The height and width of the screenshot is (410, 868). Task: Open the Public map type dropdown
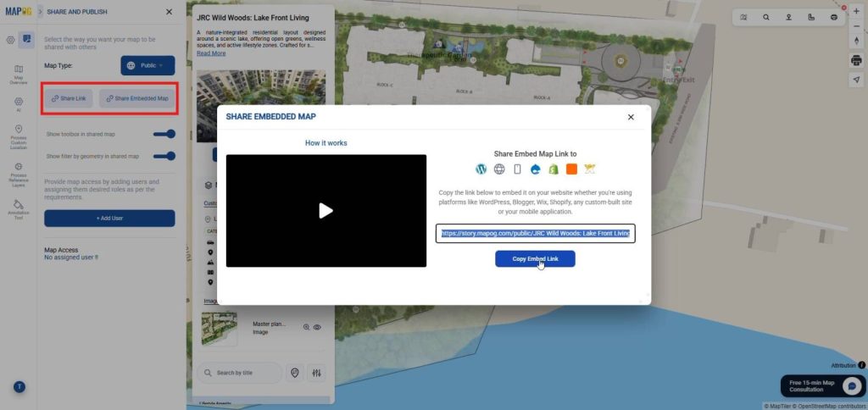tap(147, 65)
